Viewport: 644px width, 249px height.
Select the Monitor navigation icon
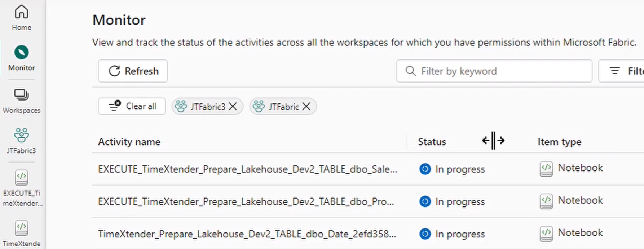coord(21,58)
